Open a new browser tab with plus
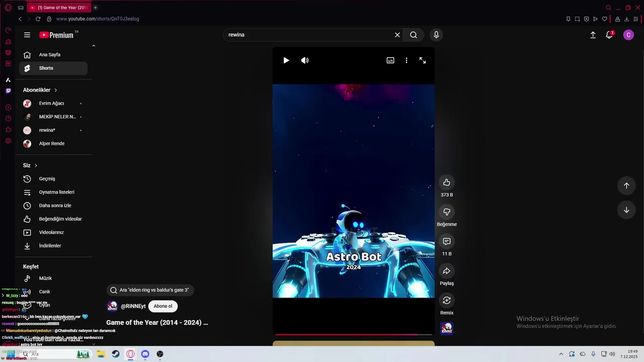This screenshot has height=362, width=644. point(95,8)
